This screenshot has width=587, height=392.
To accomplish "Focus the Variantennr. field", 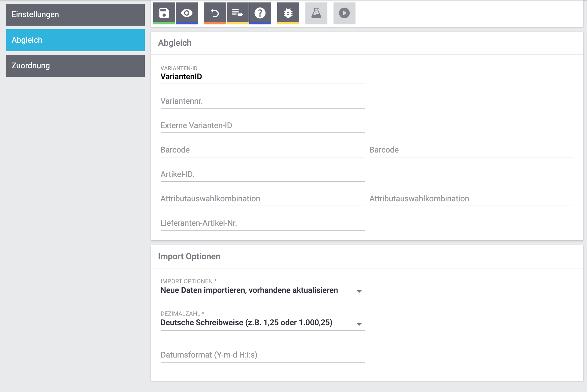I will click(x=262, y=101).
